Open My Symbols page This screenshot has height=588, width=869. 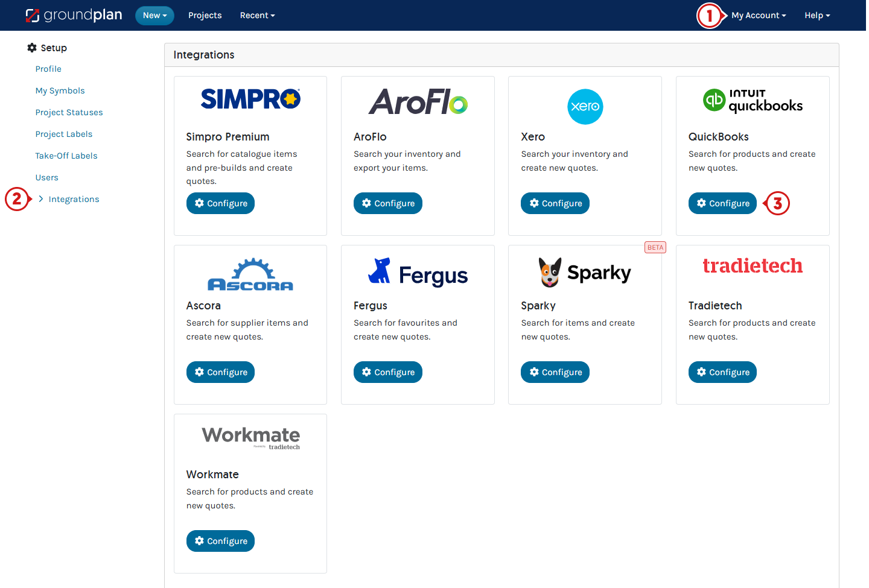click(60, 90)
